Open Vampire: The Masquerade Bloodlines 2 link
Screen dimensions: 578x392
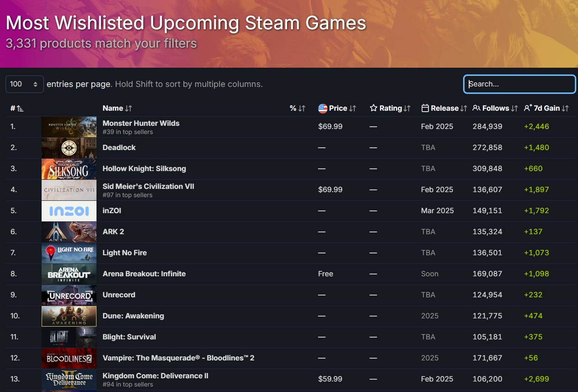pos(178,358)
